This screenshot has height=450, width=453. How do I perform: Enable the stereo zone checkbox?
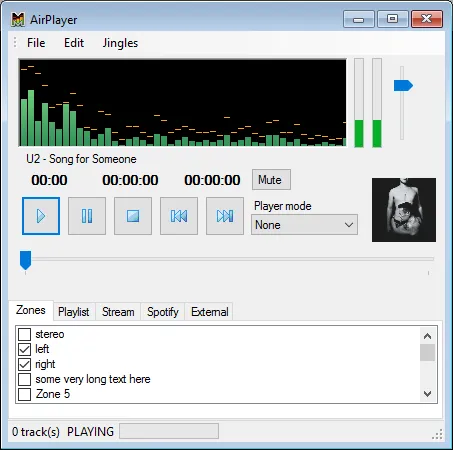point(24,334)
